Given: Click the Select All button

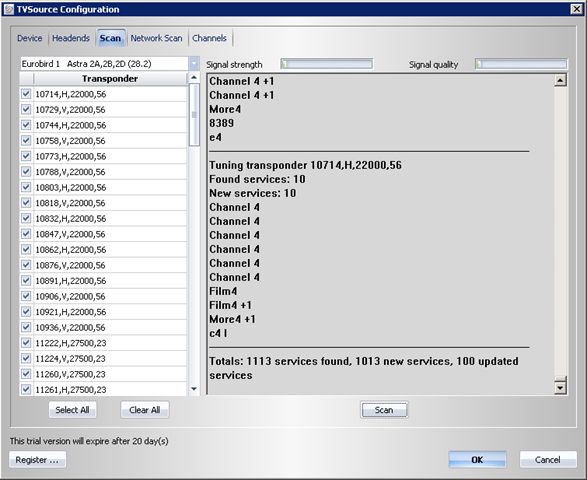Looking at the screenshot, I should click(72, 410).
